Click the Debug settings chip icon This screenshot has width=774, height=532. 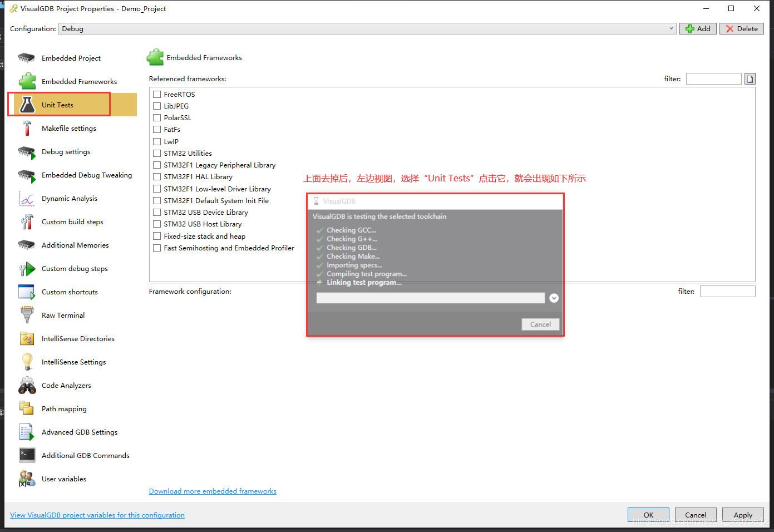(x=27, y=151)
